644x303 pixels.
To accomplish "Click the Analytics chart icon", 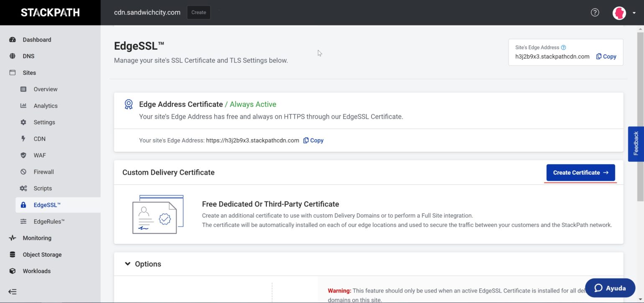I will coord(23,106).
